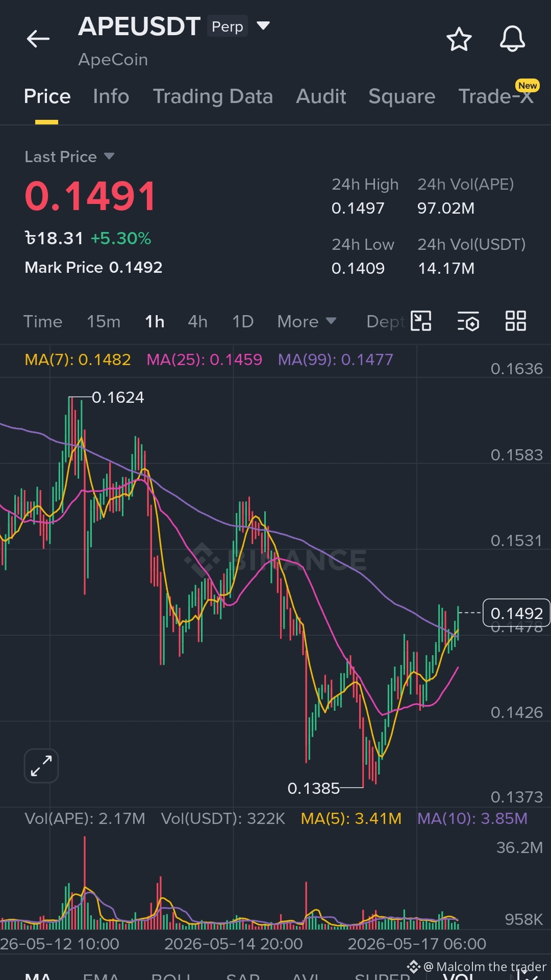551x980 pixels.
Task: Open price alert bell icon
Action: pyautogui.click(x=512, y=39)
